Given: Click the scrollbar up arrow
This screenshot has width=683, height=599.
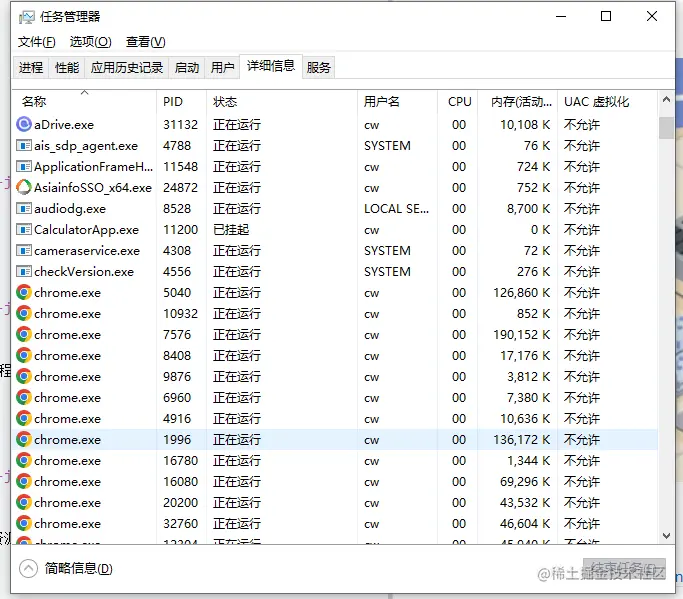Looking at the screenshot, I should point(666,99).
